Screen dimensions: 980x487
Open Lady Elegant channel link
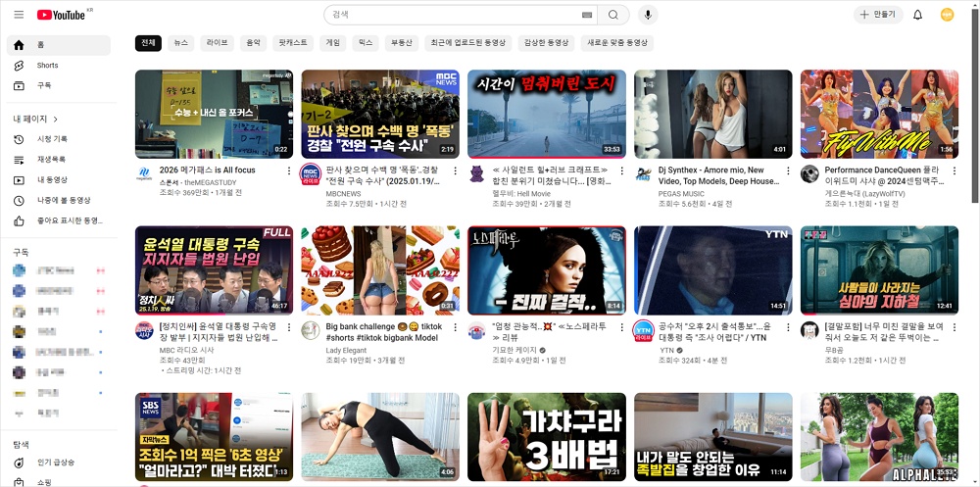point(346,350)
